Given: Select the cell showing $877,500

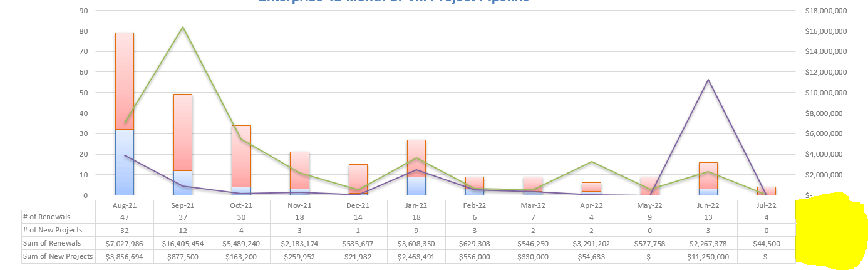Looking at the screenshot, I should point(183,256).
